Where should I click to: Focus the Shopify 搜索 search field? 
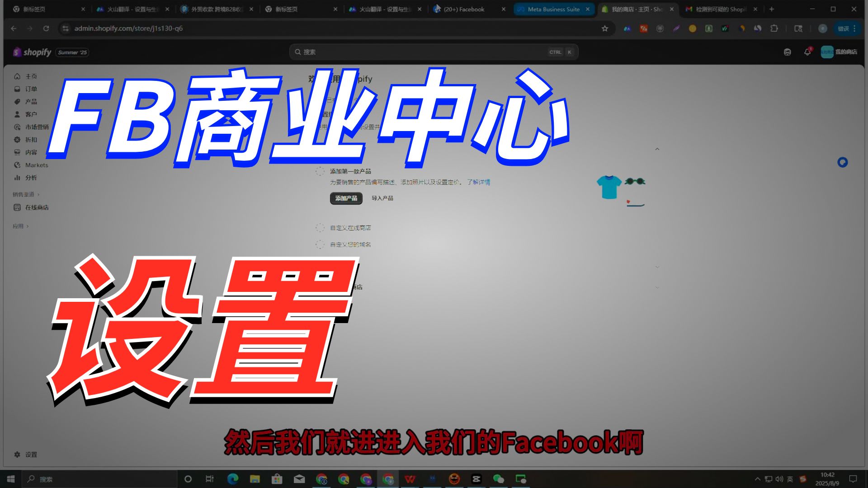(x=434, y=52)
